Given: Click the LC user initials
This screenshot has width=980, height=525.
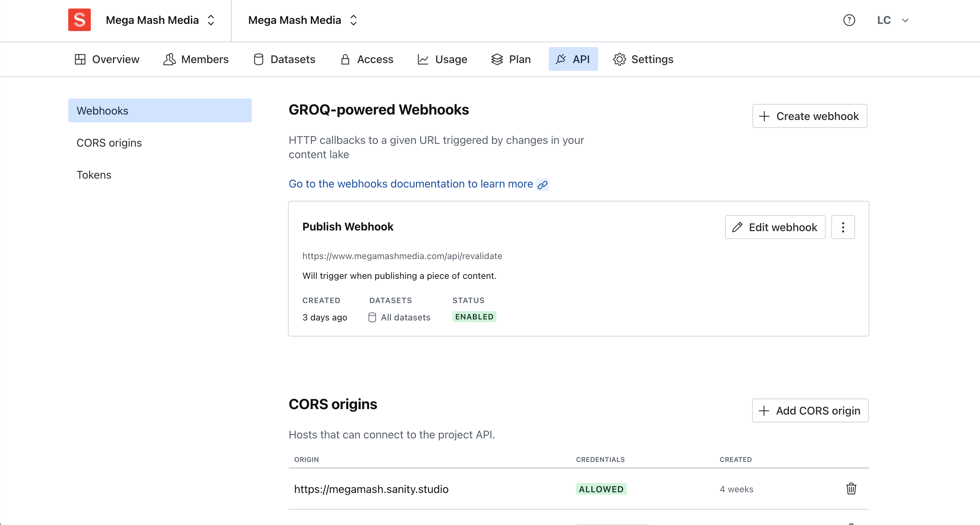Looking at the screenshot, I should click(x=884, y=20).
